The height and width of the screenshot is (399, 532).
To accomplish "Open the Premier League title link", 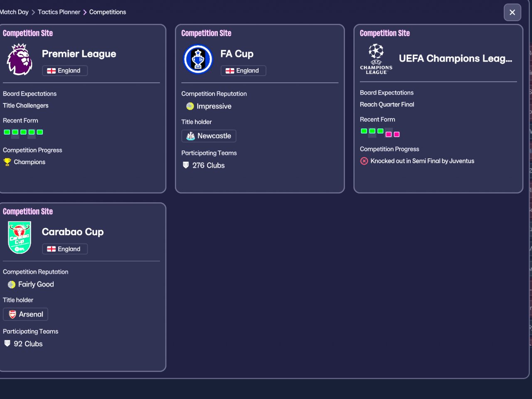I will click(79, 54).
